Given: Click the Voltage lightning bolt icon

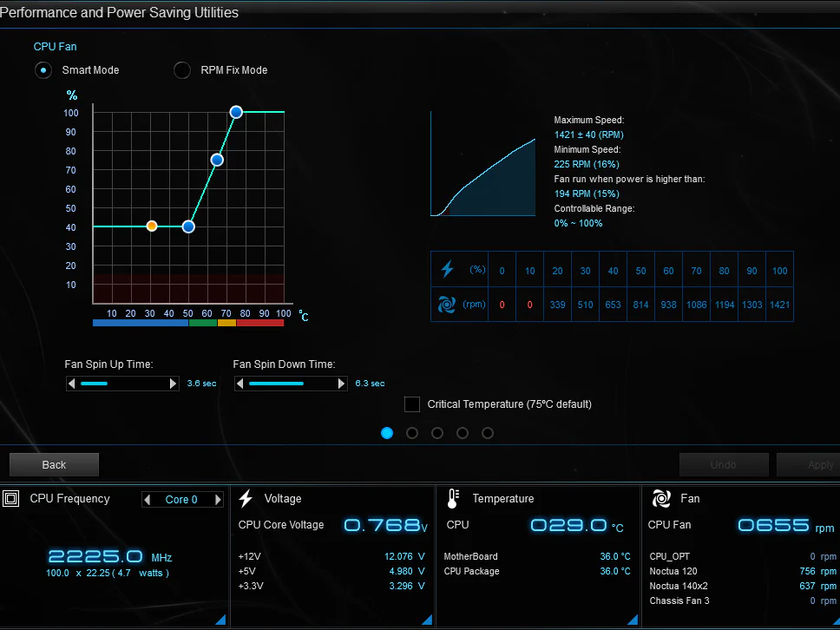Looking at the screenshot, I should click(246, 498).
